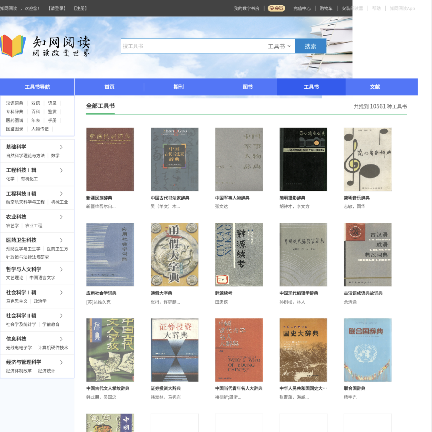
Task: Expand the 社会科学 I 辑 chevron
Action: coord(61,292)
